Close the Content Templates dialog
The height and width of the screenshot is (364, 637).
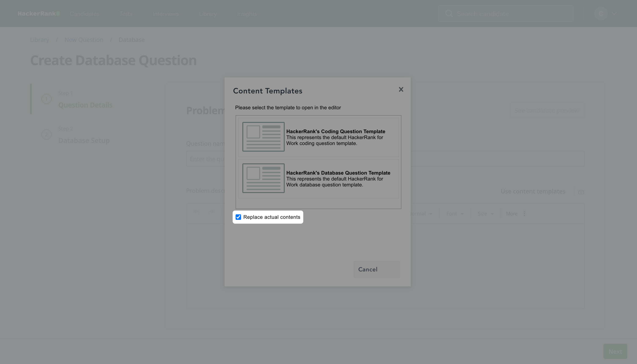point(401,89)
